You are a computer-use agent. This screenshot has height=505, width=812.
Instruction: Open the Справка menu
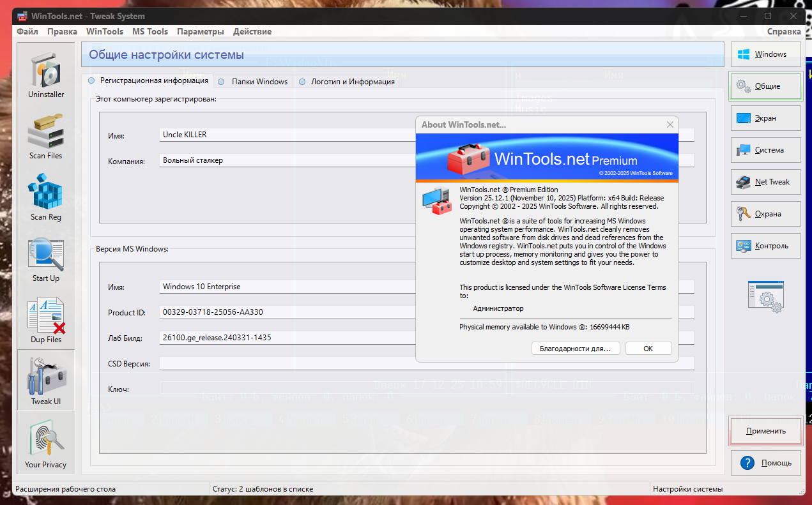pos(784,31)
